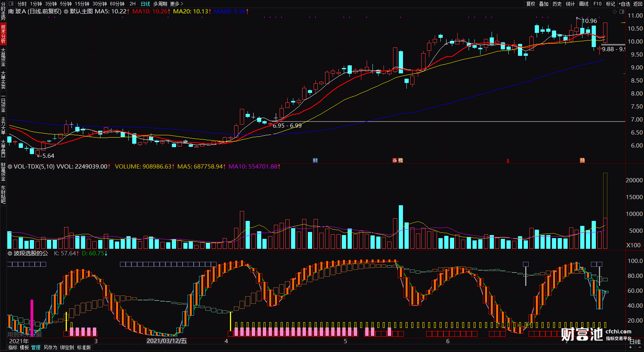Click 标准版 standard version option
This screenshot has height=352, width=644.
84,347
